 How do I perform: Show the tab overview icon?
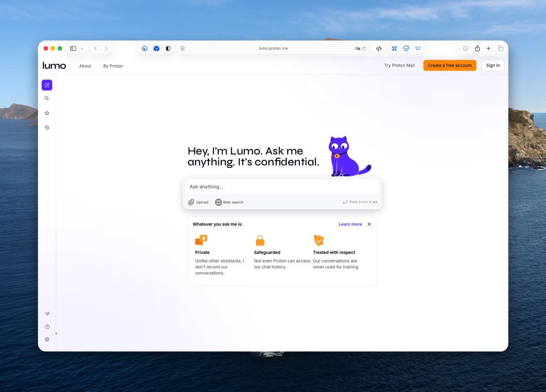pos(501,49)
